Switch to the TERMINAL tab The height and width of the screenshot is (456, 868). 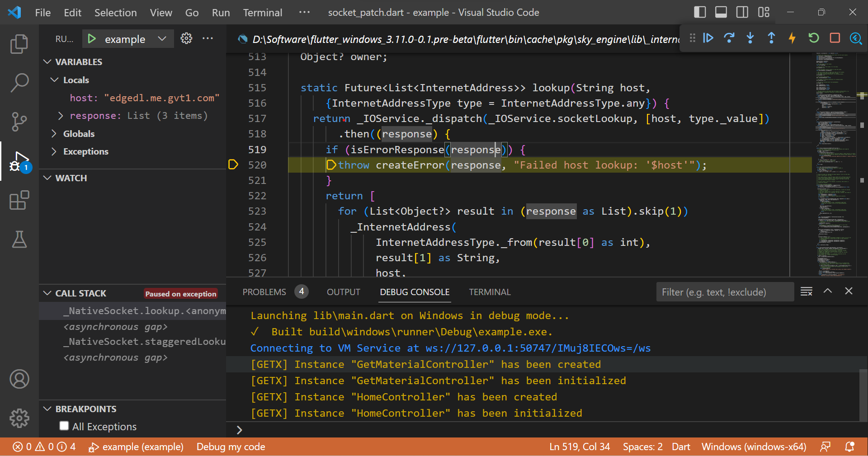[490, 291]
